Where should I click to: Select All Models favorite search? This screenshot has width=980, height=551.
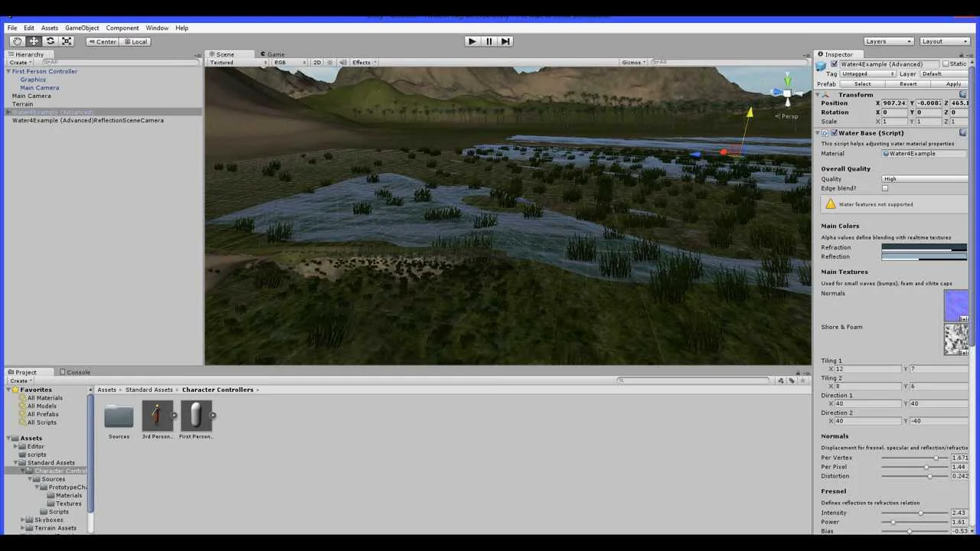[41, 406]
